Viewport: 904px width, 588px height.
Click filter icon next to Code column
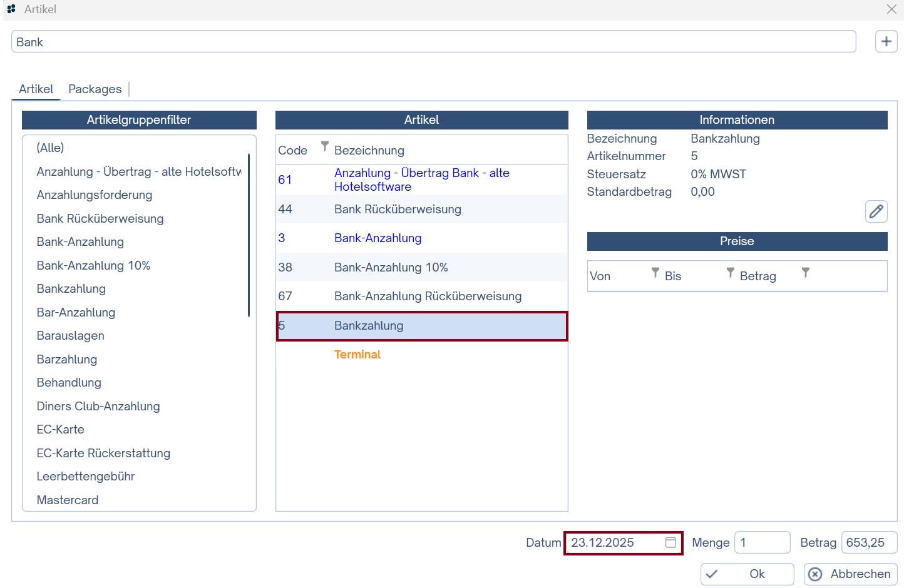pyautogui.click(x=324, y=146)
